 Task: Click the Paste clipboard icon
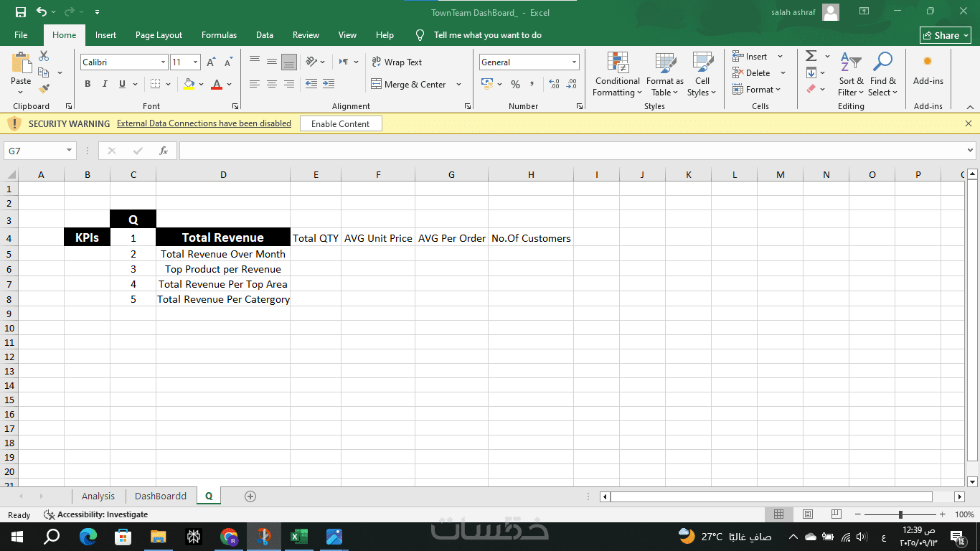point(21,62)
